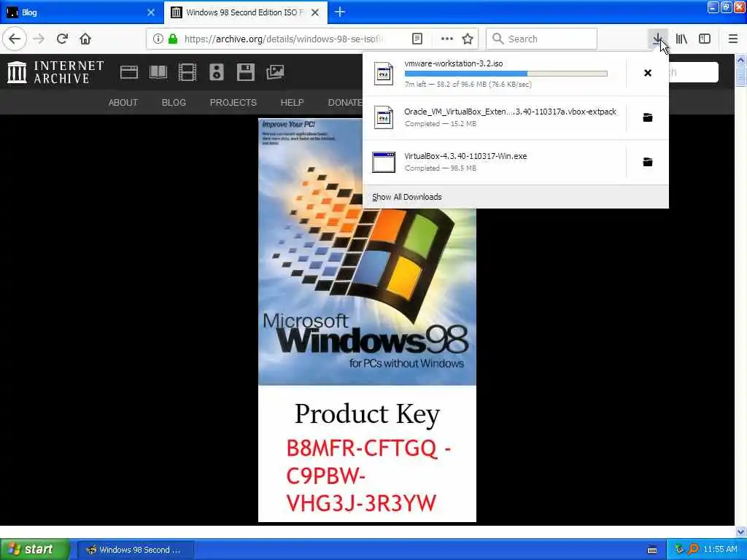Open the BLOG menu link
The width and height of the screenshot is (747, 560).
point(174,102)
